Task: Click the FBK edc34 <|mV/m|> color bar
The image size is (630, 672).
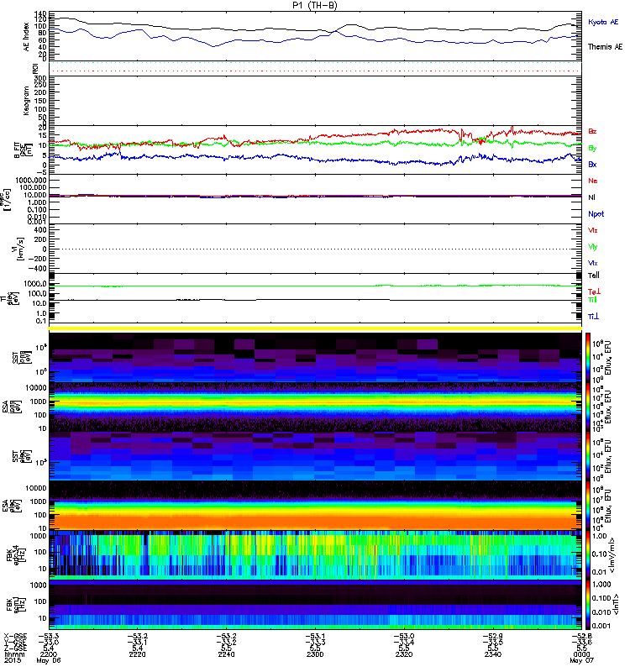Action: [588, 555]
